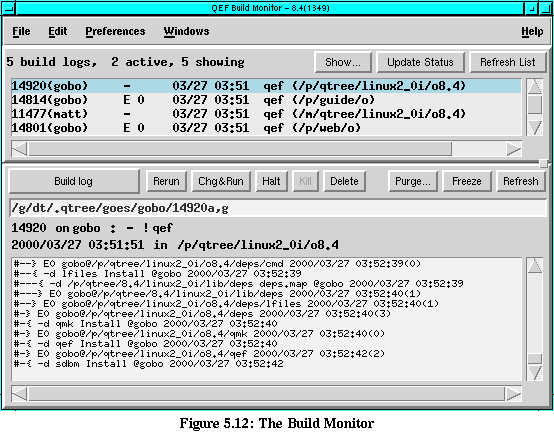Click the Update Status button
The image size is (554, 433).
click(420, 62)
